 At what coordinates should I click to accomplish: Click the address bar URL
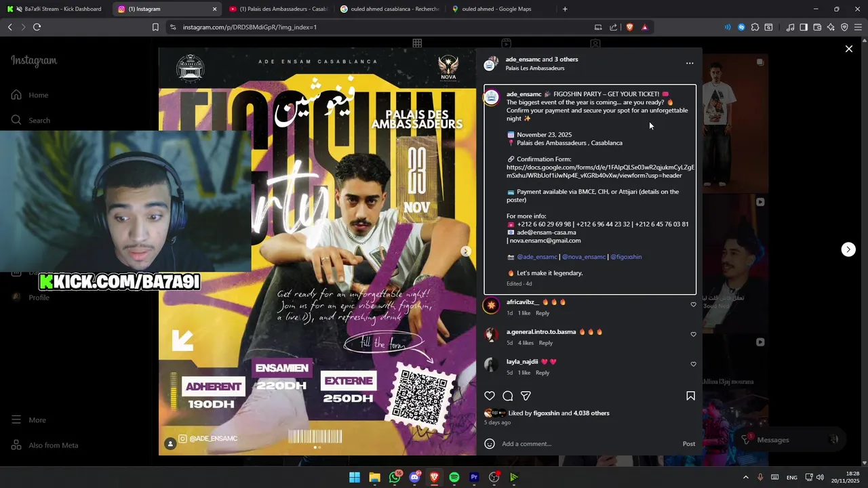tap(250, 27)
